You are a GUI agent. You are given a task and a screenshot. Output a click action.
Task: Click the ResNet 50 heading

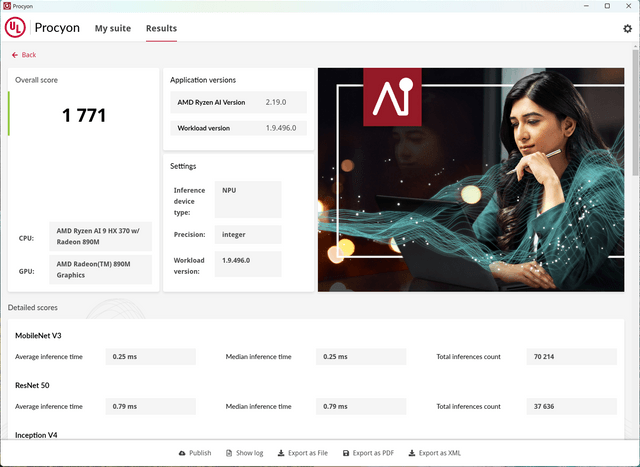click(x=32, y=385)
